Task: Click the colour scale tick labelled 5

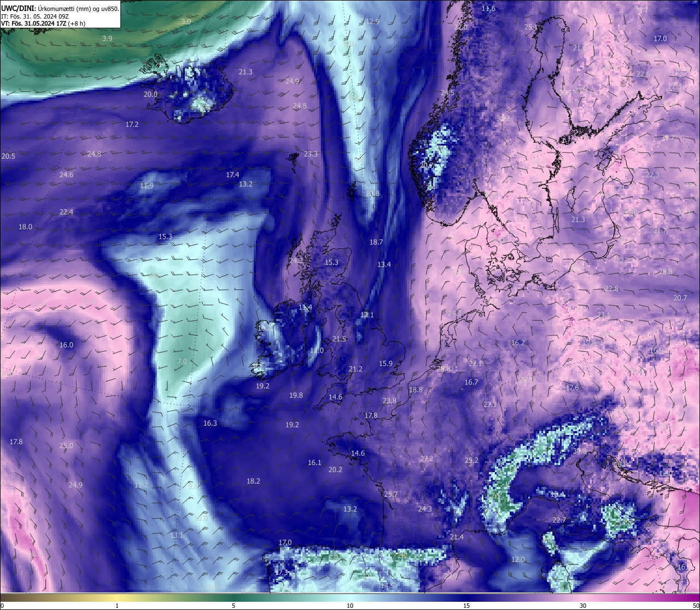Action: 234,606
